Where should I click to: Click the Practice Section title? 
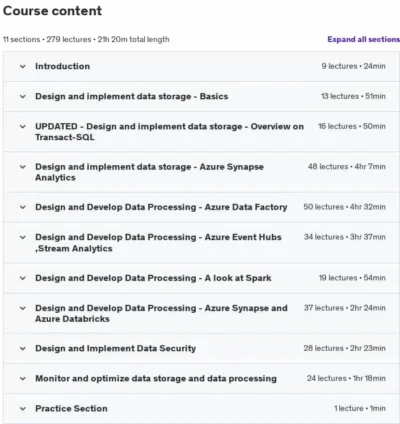[x=71, y=409]
